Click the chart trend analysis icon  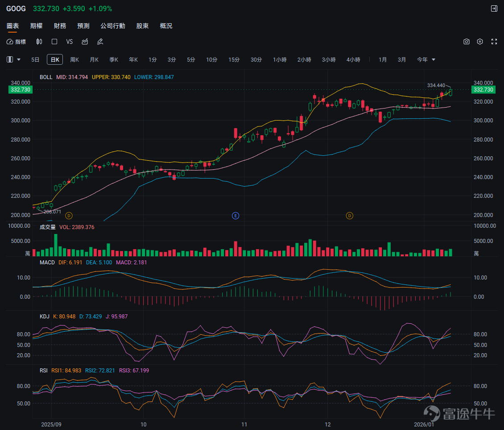[x=85, y=42]
